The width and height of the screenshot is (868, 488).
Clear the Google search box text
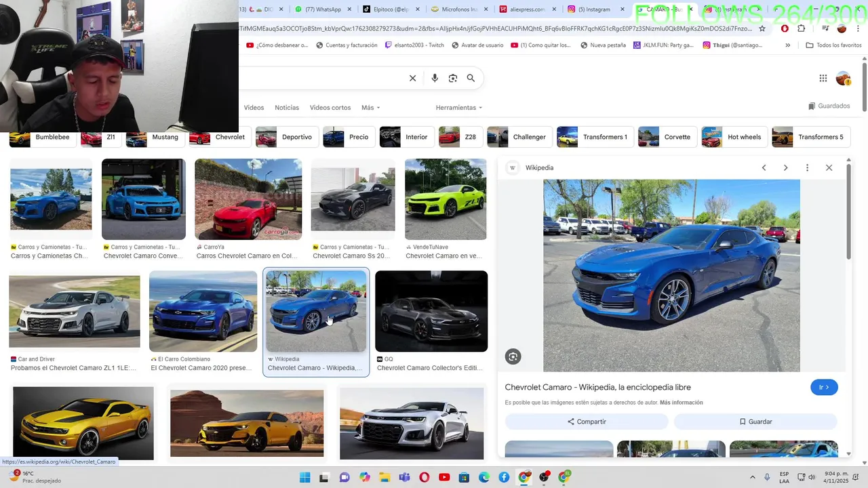(412, 78)
